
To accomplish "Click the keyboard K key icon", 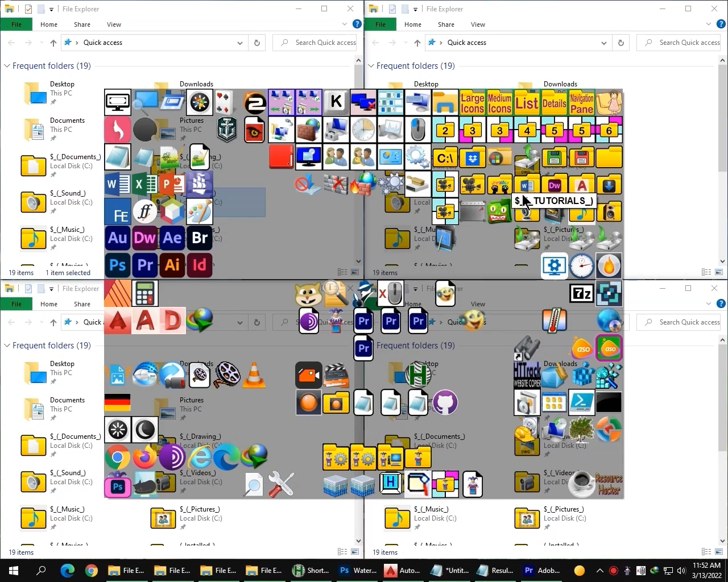I will coord(336,102).
